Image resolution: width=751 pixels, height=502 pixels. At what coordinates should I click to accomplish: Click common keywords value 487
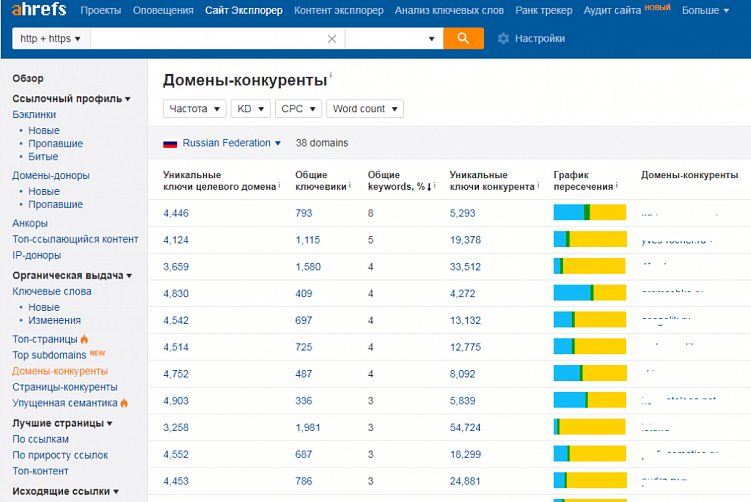pos(304,374)
